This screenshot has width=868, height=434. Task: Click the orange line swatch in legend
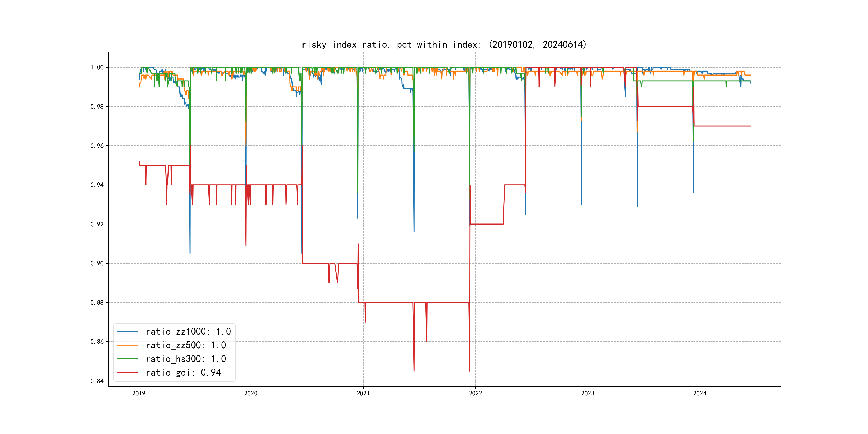coord(128,345)
